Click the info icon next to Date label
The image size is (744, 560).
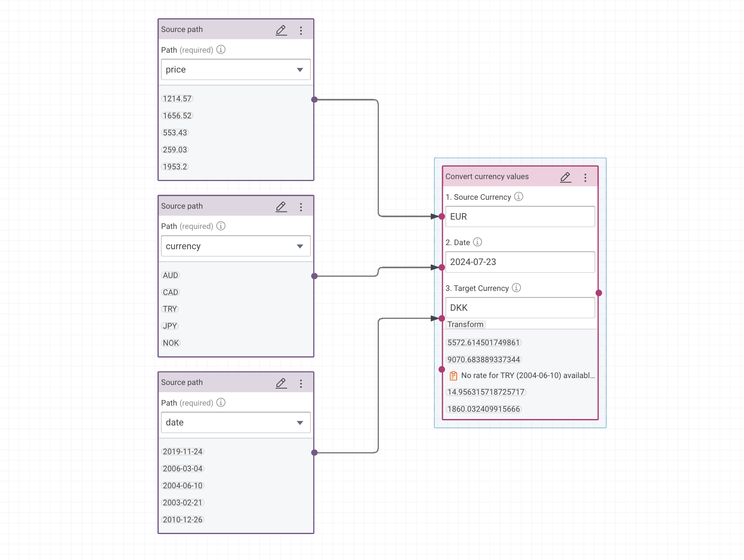[477, 242]
